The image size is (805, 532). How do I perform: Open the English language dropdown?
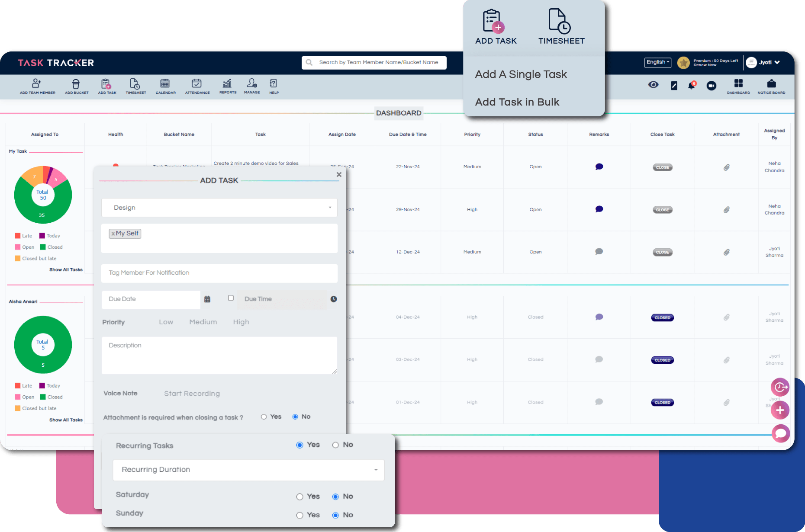click(657, 62)
